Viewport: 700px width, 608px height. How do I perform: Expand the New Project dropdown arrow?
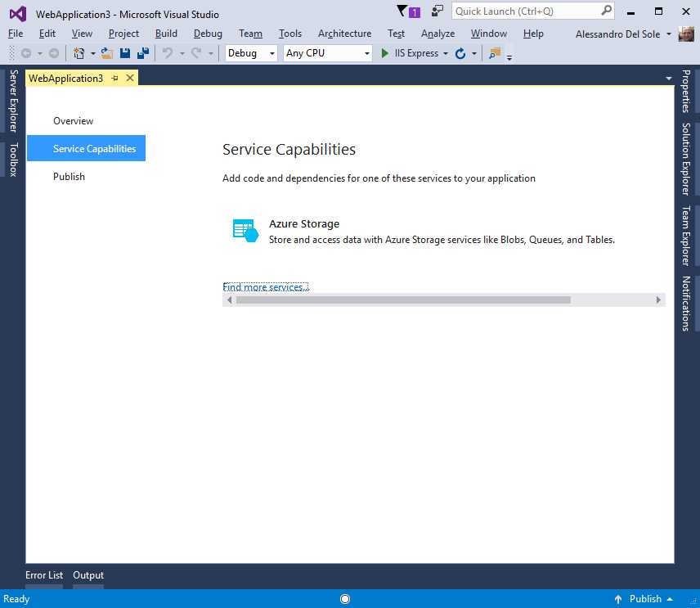(x=93, y=54)
